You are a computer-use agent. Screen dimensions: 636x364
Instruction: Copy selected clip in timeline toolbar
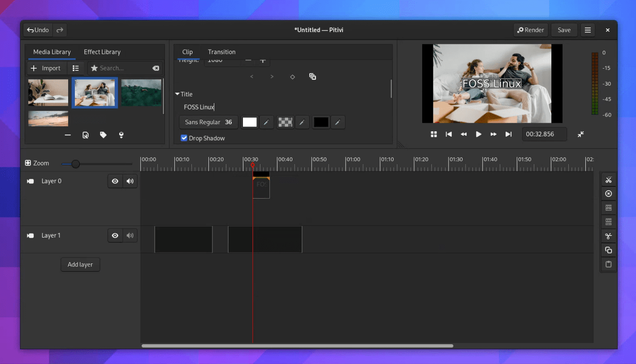pos(608,250)
